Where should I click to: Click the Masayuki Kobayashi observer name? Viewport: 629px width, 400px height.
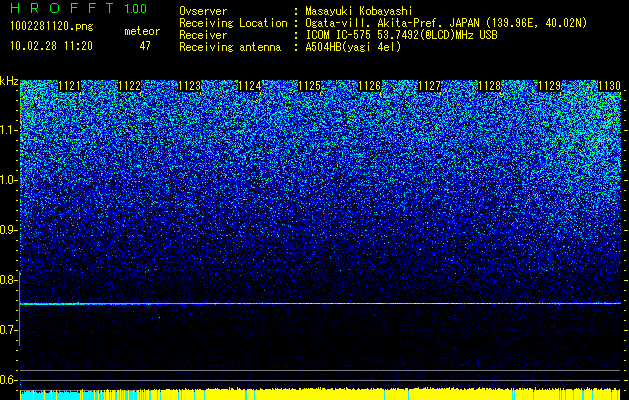click(x=359, y=11)
